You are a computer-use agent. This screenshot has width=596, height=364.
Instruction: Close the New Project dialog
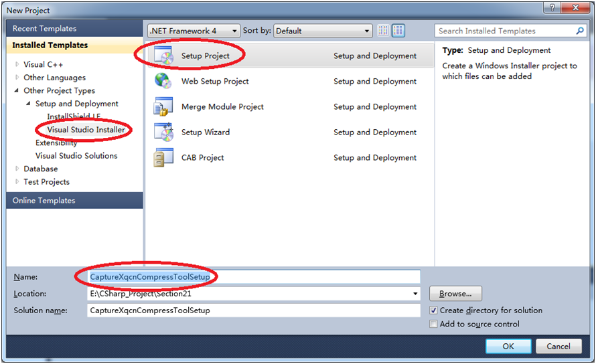pyautogui.click(x=576, y=7)
